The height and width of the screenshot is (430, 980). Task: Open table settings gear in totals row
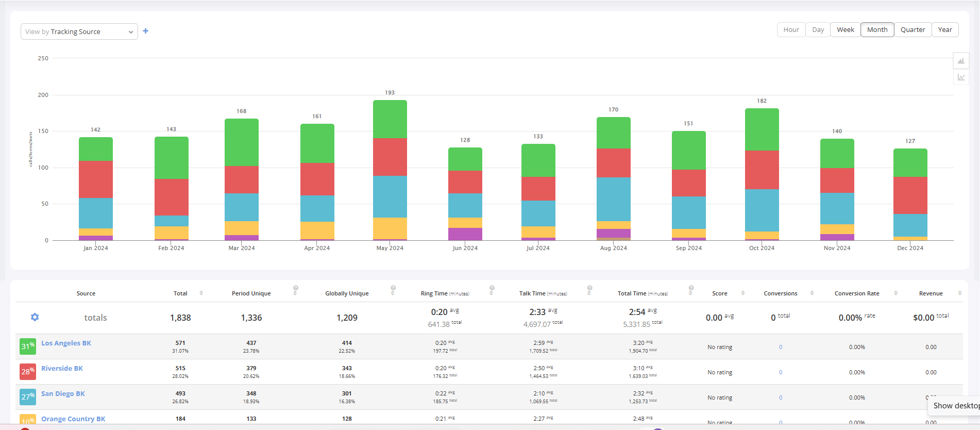(x=35, y=317)
